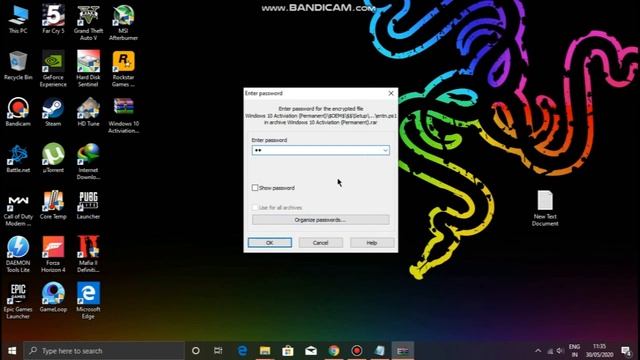
Task: Select Grand Theft Auto V shortcut
Action: (88, 23)
